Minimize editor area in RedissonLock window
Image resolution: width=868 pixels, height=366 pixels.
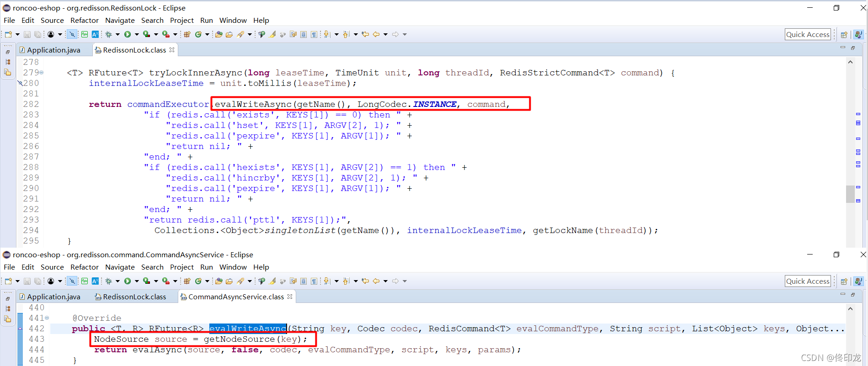coord(843,48)
